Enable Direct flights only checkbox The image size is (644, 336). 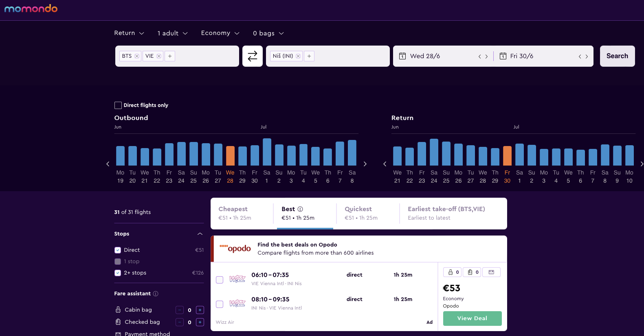click(x=118, y=105)
